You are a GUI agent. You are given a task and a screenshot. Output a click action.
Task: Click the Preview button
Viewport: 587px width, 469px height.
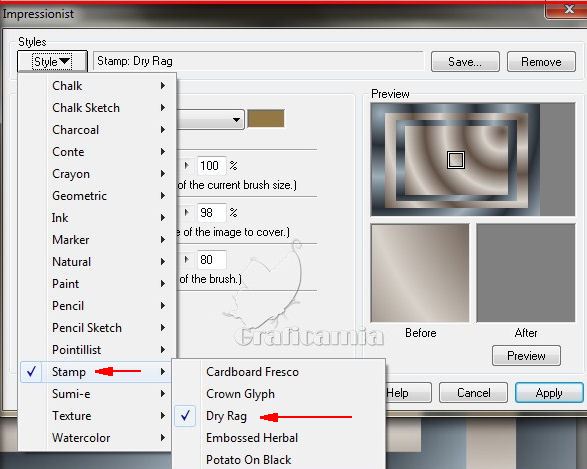click(526, 356)
